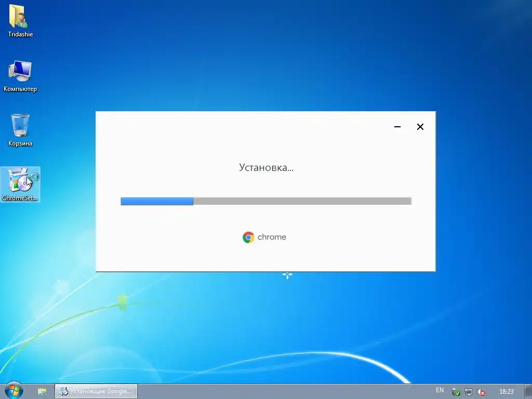Close the Chrome installer window
The image size is (532, 399).
coord(420,127)
